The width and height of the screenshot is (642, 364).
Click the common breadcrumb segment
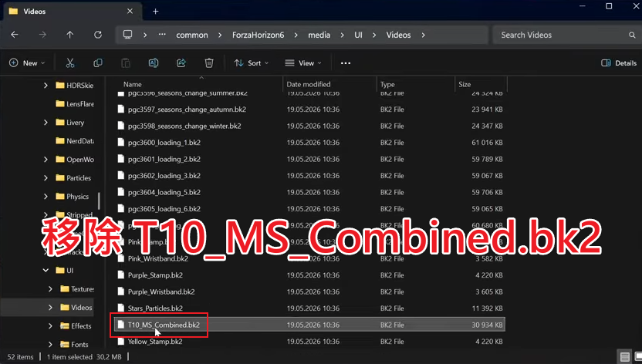pyautogui.click(x=192, y=35)
